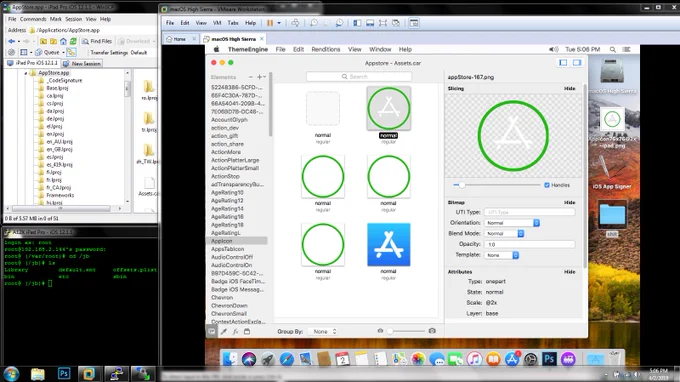Open the Orientation dropdown

512,223
